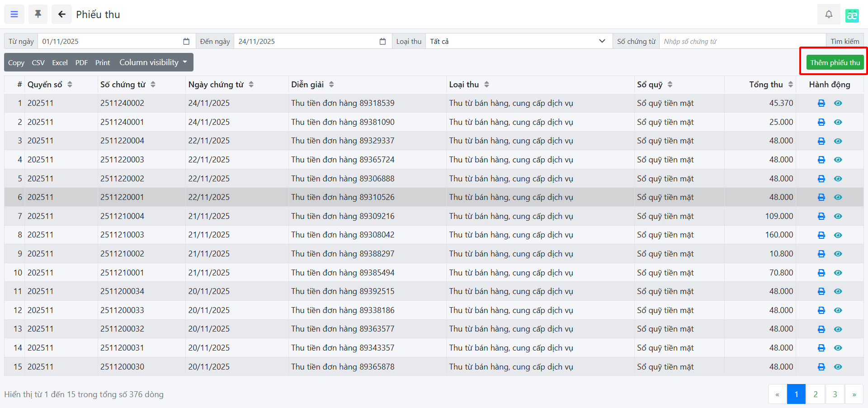Click Thêm phiếu thu button
868x408 pixels.
pos(835,62)
